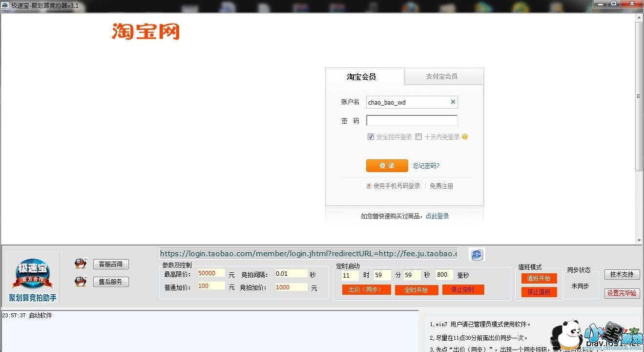This screenshot has height=352, width=644.
Task: Click the login URL address field
Action: (309, 254)
